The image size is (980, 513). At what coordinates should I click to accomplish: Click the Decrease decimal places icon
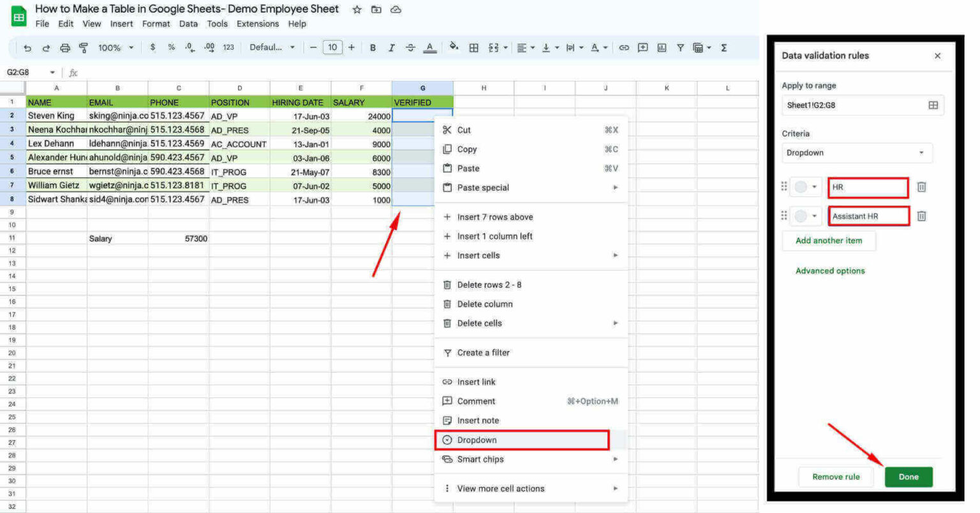[188, 47]
